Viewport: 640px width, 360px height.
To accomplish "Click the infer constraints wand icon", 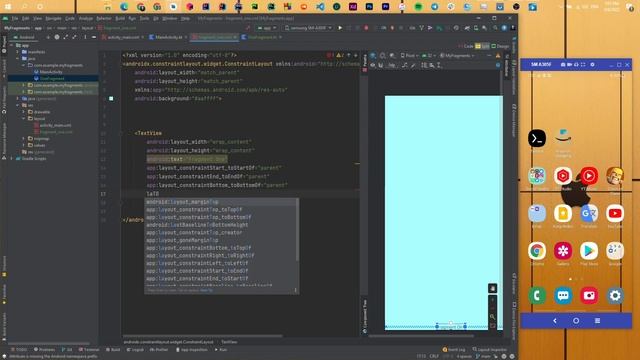I will click(x=413, y=65).
